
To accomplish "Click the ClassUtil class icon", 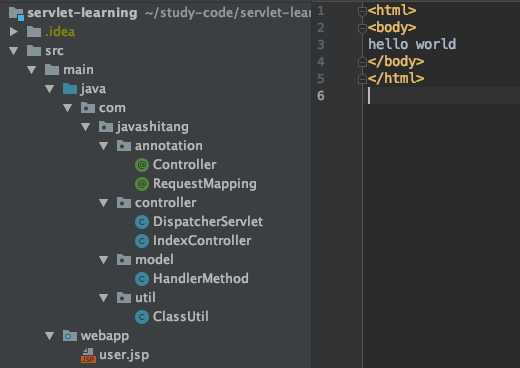I will [x=142, y=317].
